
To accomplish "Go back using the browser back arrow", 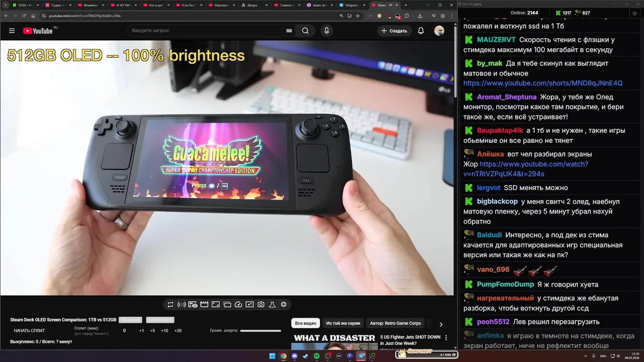I will 6,16.
